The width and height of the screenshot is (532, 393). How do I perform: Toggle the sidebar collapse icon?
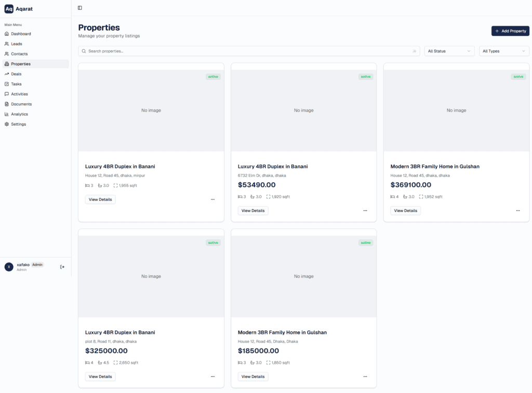point(79,8)
